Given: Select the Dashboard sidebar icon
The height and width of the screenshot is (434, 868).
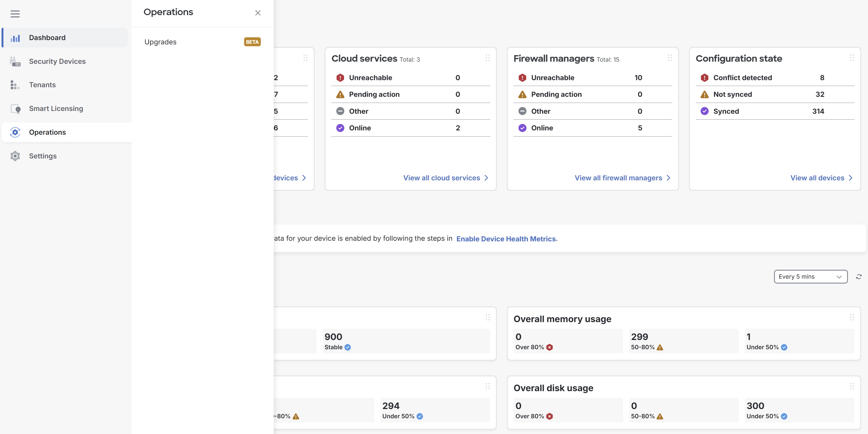Looking at the screenshot, I should pyautogui.click(x=15, y=37).
